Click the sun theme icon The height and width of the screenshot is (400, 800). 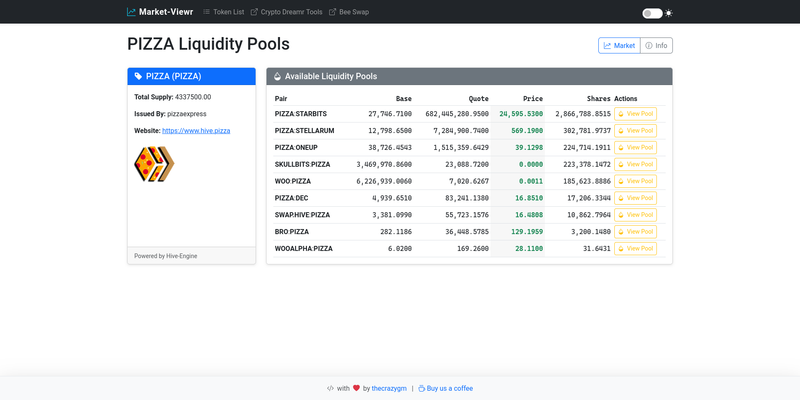click(669, 13)
